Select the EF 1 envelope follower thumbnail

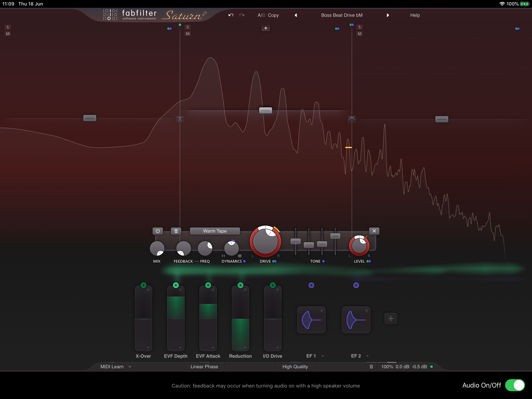coord(311,320)
